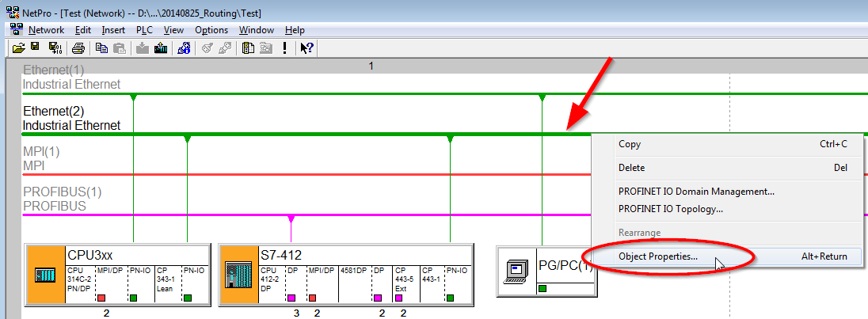Click green interface square right of CP 343-1 Lean
868x319 pixels.
click(x=188, y=298)
